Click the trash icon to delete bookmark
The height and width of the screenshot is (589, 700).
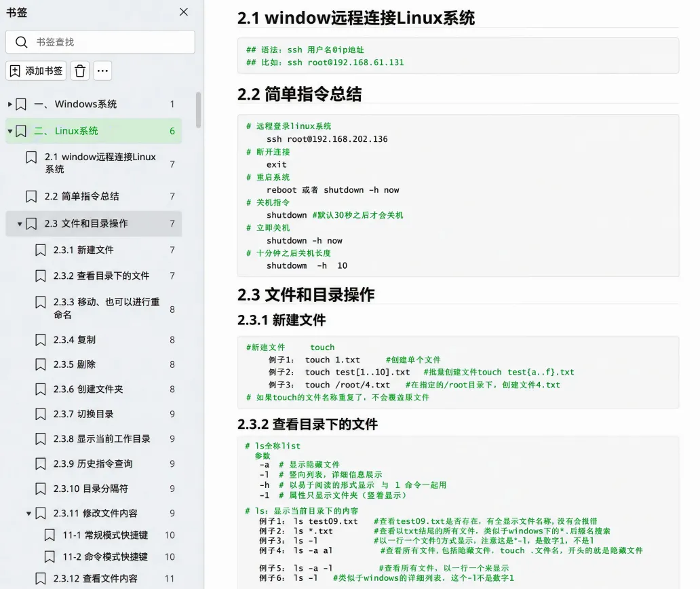pyautogui.click(x=80, y=71)
